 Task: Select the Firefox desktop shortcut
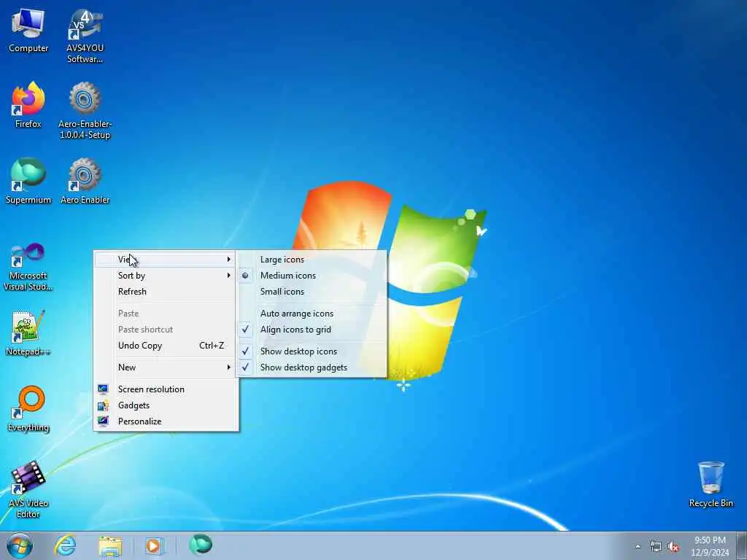tap(28, 105)
